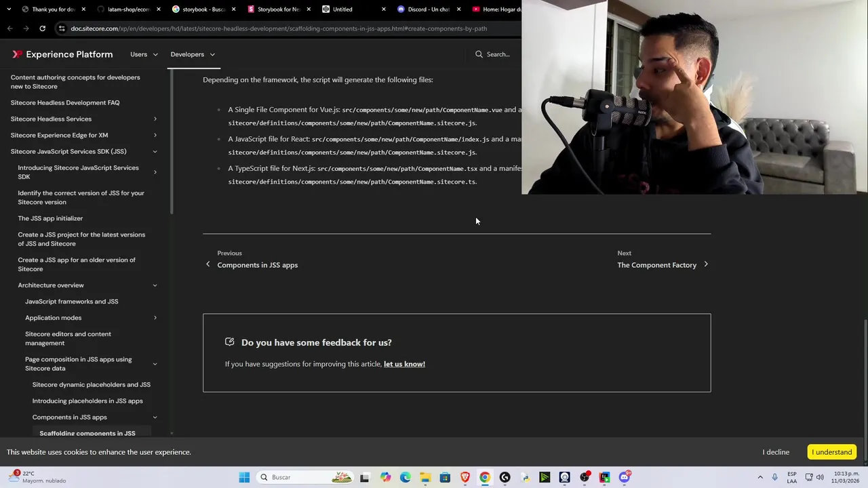Collapse the Architecture overview section
The height and width of the screenshot is (488, 868).
tap(155, 285)
